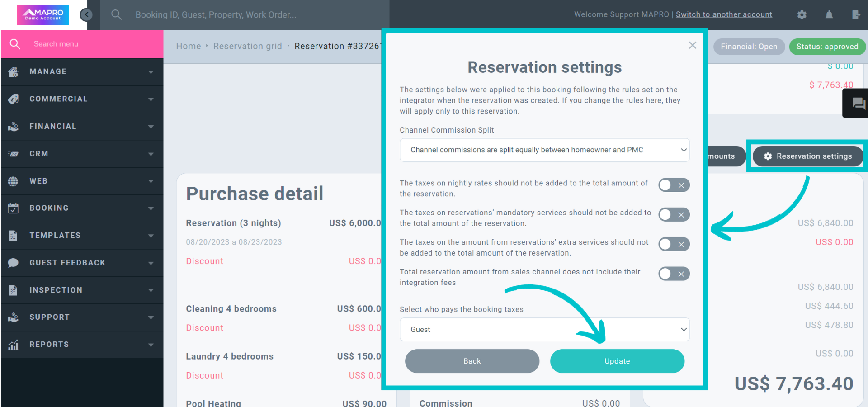Open the booking taxes payer dropdown
Viewport: 868px width, 407px height.
pyautogui.click(x=544, y=329)
